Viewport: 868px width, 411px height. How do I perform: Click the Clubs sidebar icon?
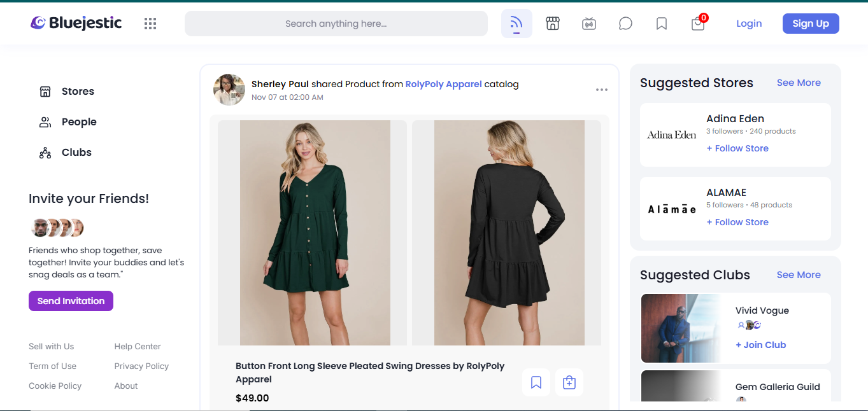pos(45,153)
